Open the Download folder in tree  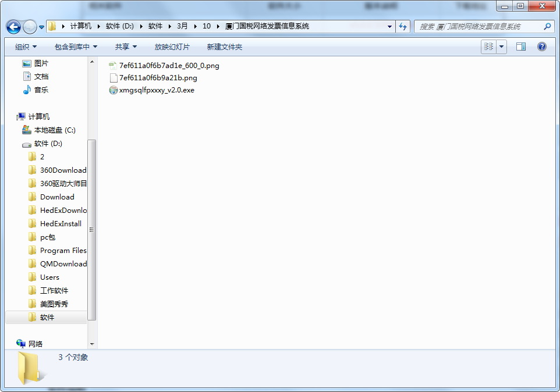[57, 197]
